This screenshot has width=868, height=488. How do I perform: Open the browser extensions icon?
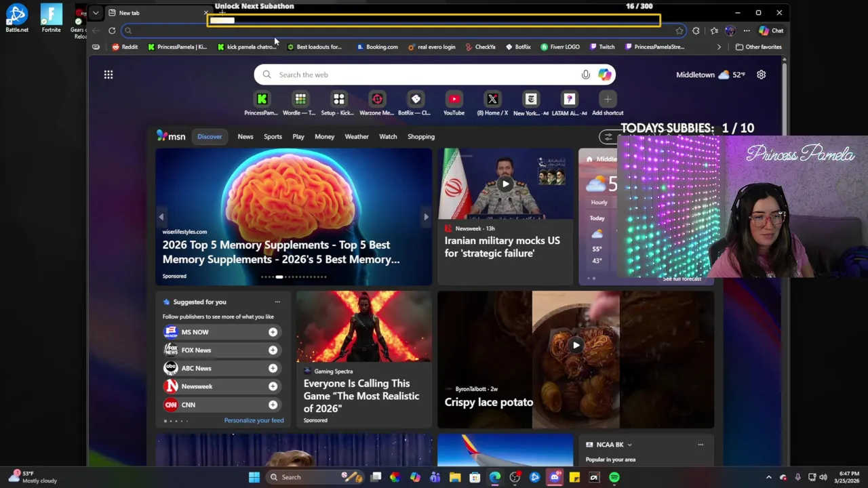[696, 30]
